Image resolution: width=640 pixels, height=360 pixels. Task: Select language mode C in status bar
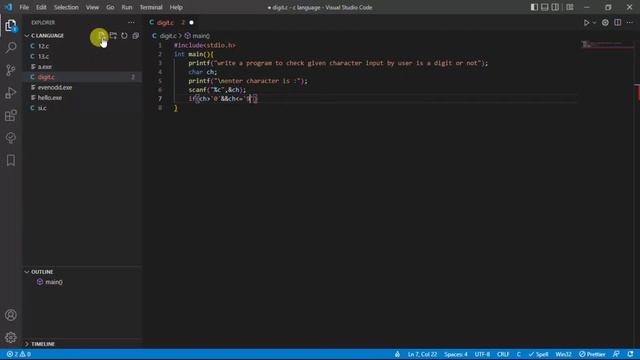coord(519,354)
